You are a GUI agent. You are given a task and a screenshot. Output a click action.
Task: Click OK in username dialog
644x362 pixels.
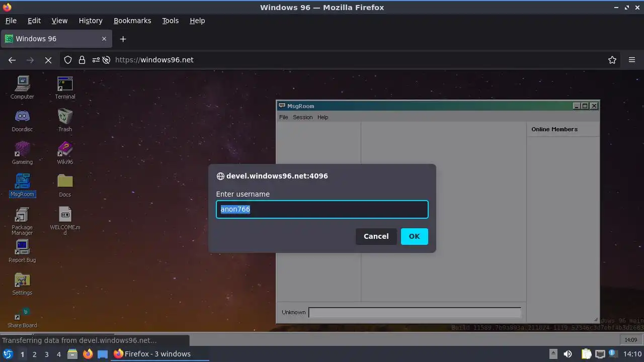click(414, 236)
